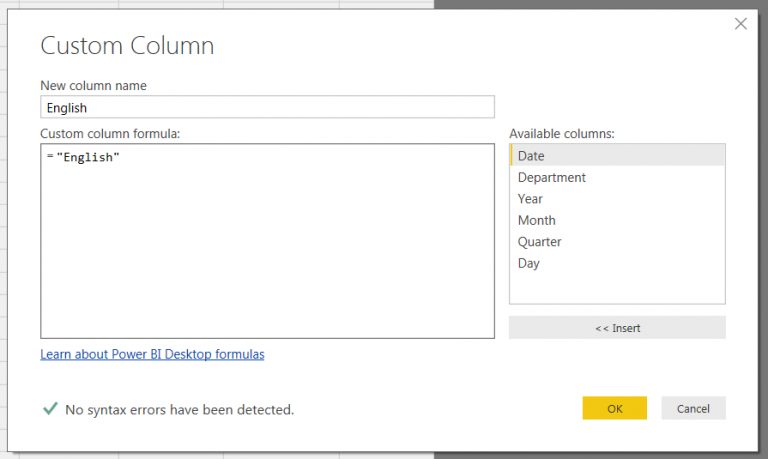Viewport: 768px width, 459px height.
Task: Click the green syntax check mark icon
Action: [49, 409]
